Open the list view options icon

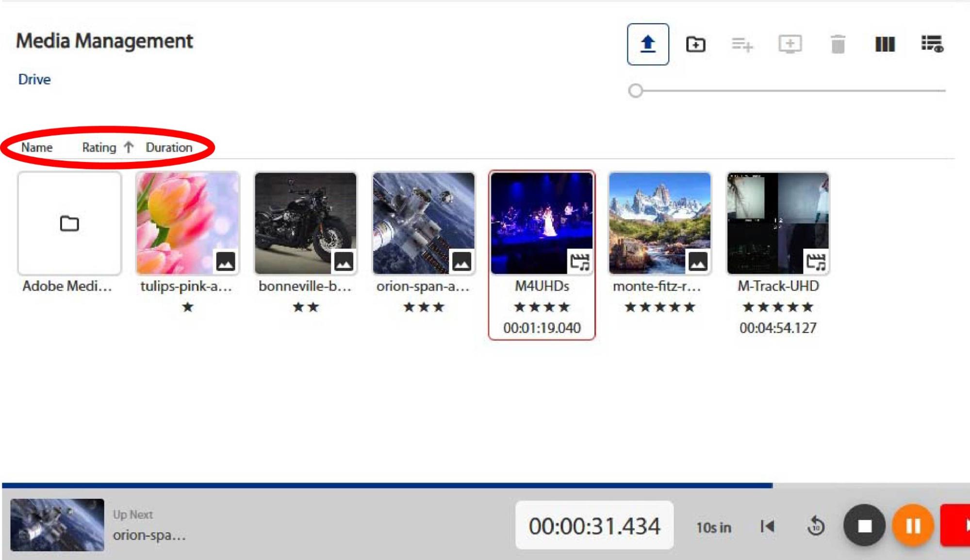click(932, 44)
